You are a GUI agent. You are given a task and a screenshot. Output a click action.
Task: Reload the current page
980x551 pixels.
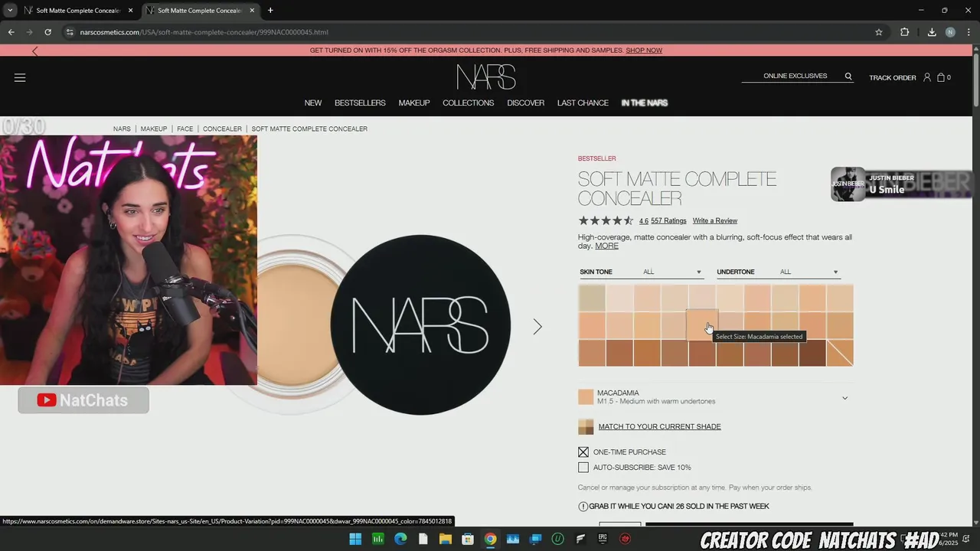[x=47, y=32]
